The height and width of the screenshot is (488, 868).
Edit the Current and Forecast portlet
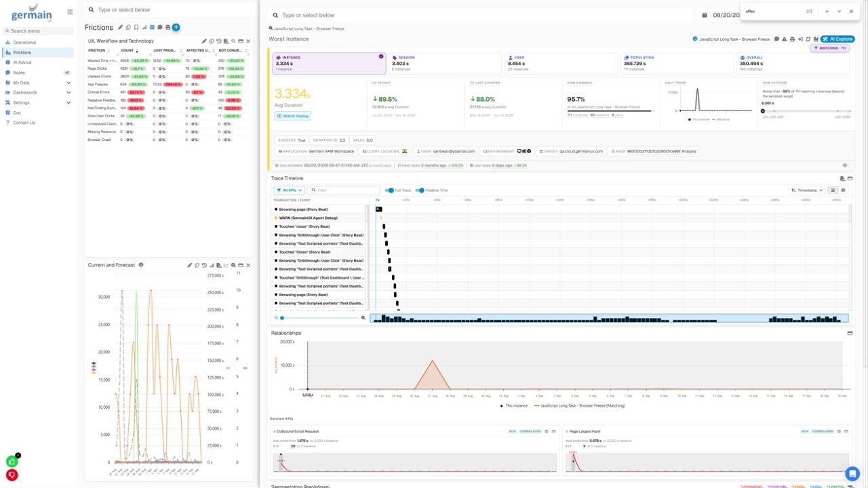[190, 265]
